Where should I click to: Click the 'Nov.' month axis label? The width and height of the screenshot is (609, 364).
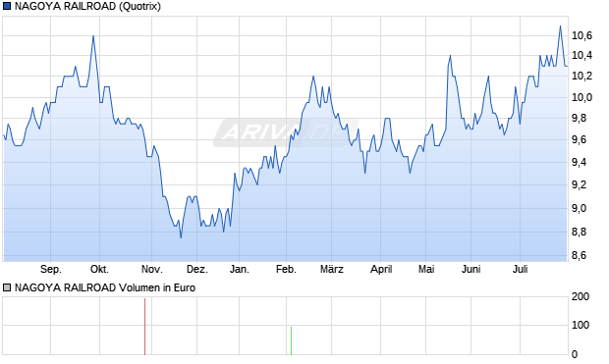click(x=152, y=269)
